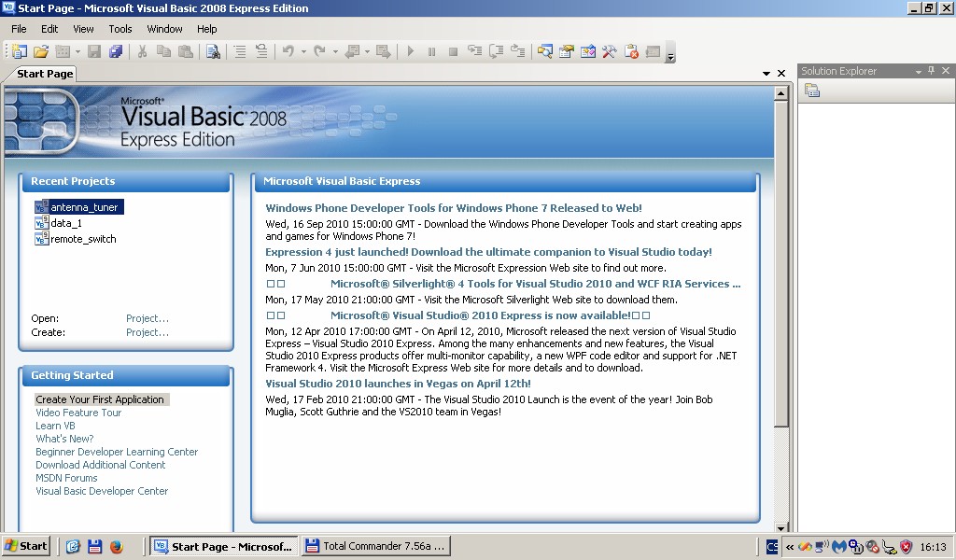Expand the toolbar options arrow at toolbar end
This screenshot has width=956, height=560.
[670, 57]
